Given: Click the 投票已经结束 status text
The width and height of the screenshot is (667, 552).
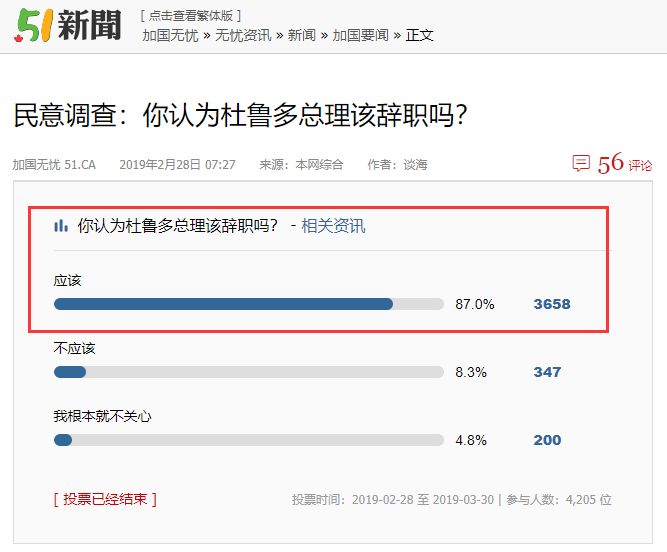Looking at the screenshot, I should pos(105,499).
